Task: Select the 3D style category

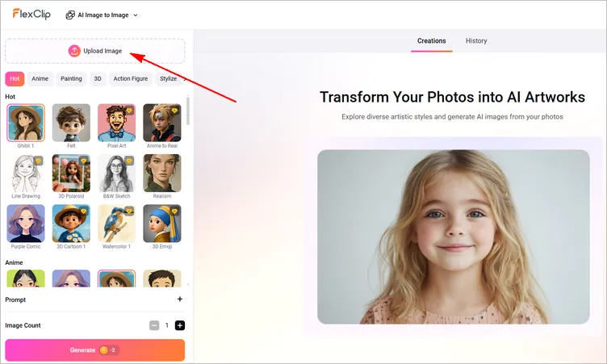Action: [98, 78]
